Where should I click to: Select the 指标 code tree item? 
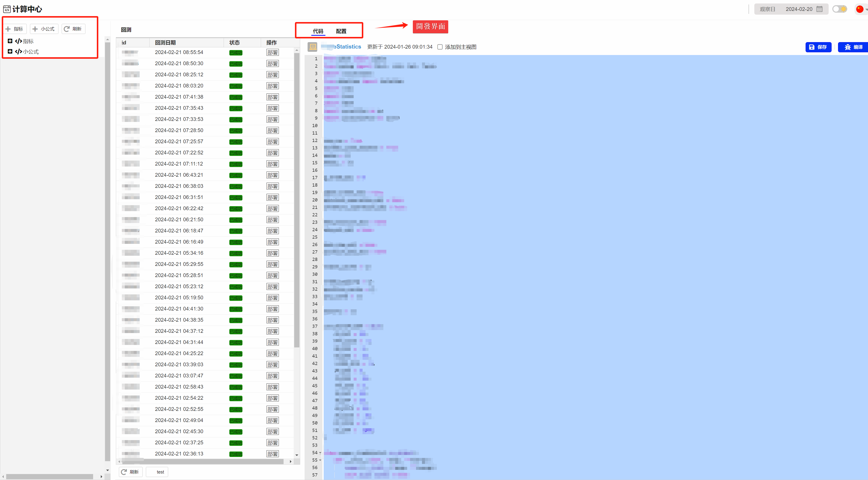coord(24,41)
